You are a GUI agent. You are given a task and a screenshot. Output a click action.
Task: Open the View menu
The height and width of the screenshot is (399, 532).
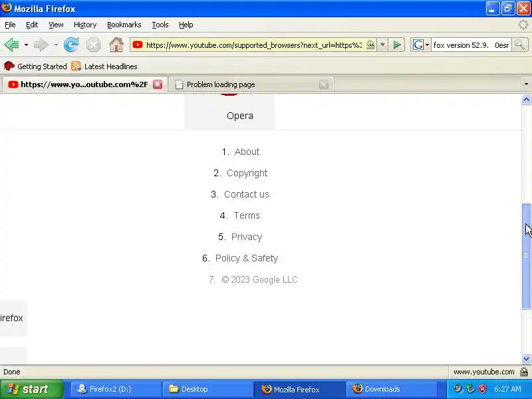56,25
